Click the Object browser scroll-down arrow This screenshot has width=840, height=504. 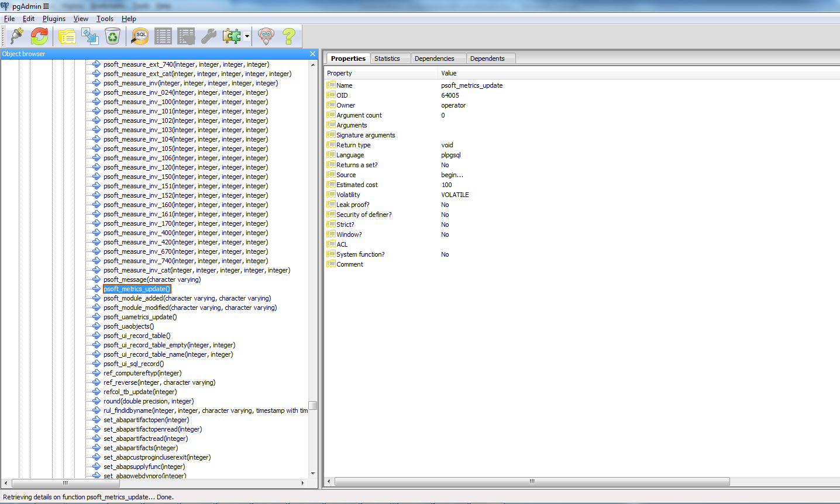coord(313,474)
